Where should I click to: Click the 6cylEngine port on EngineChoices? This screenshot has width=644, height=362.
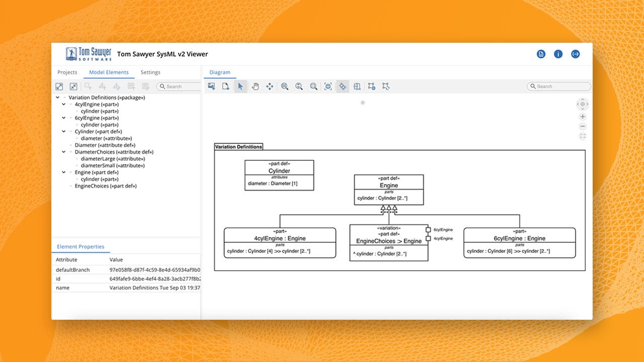pyautogui.click(x=428, y=230)
